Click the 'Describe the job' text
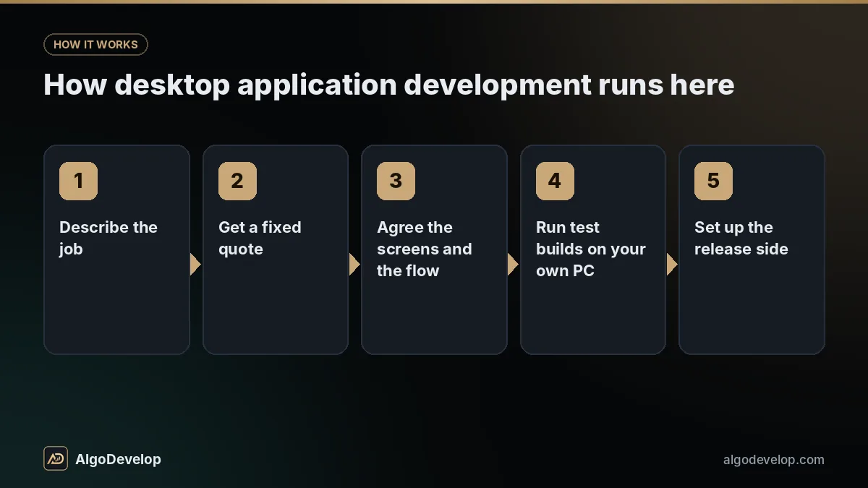 pyautogui.click(x=109, y=238)
